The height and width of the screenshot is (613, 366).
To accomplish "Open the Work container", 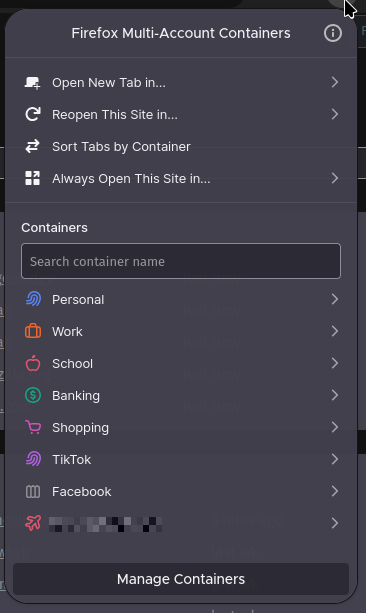I will coord(181,332).
